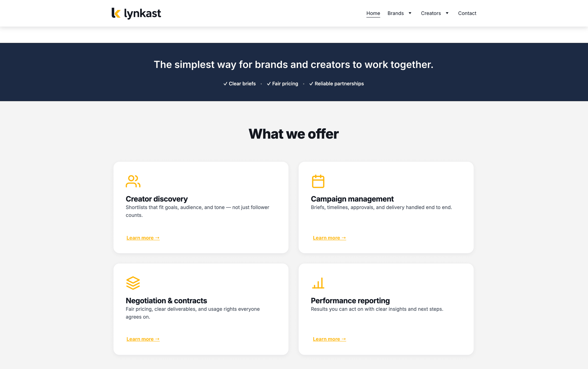Select Home in the navigation
588x369 pixels.
[x=373, y=13]
